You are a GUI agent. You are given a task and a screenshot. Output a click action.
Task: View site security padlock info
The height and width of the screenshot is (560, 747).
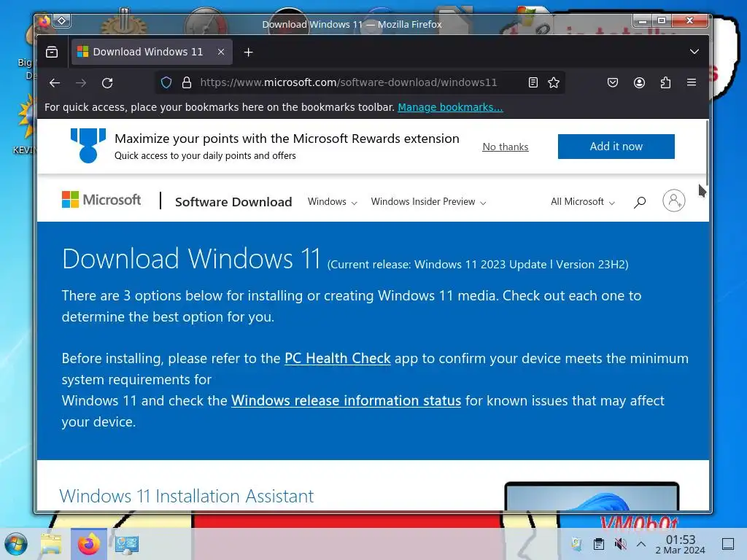point(187,83)
